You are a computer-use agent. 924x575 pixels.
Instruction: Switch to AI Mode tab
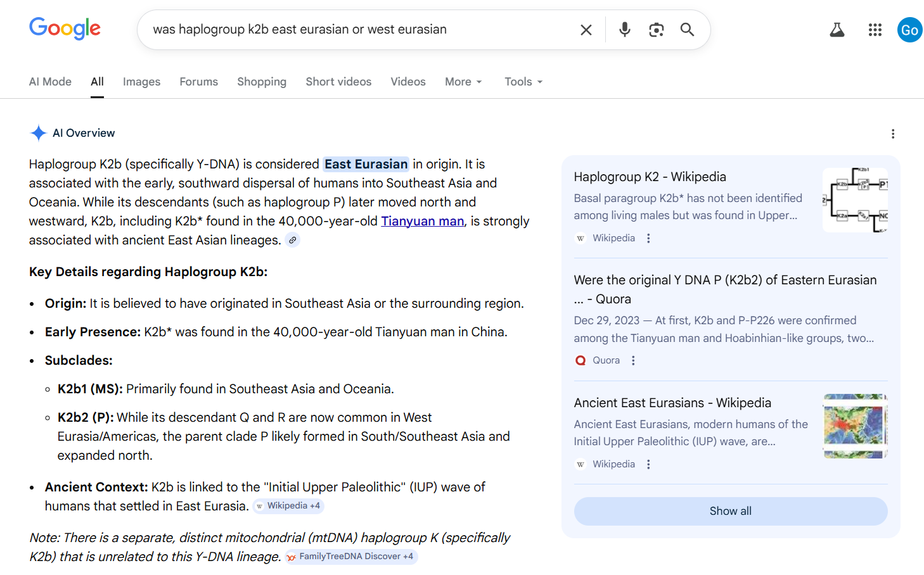(50, 82)
